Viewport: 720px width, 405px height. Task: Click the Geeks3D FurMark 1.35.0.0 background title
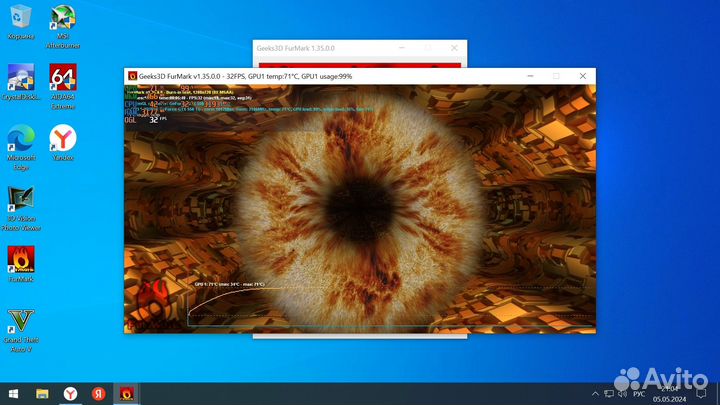click(x=295, y=48)
